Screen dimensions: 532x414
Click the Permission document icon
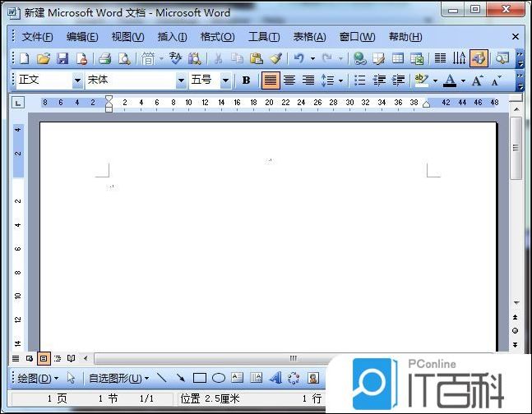click(x=81, y=58)
